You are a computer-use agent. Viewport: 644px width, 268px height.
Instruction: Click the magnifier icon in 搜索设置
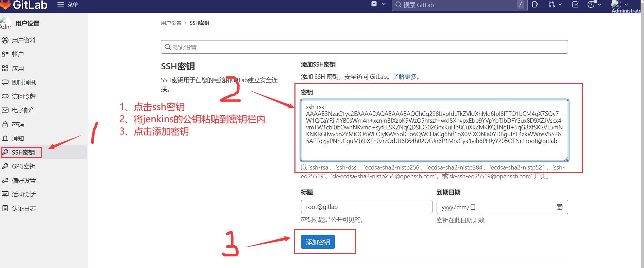[168, 47]
